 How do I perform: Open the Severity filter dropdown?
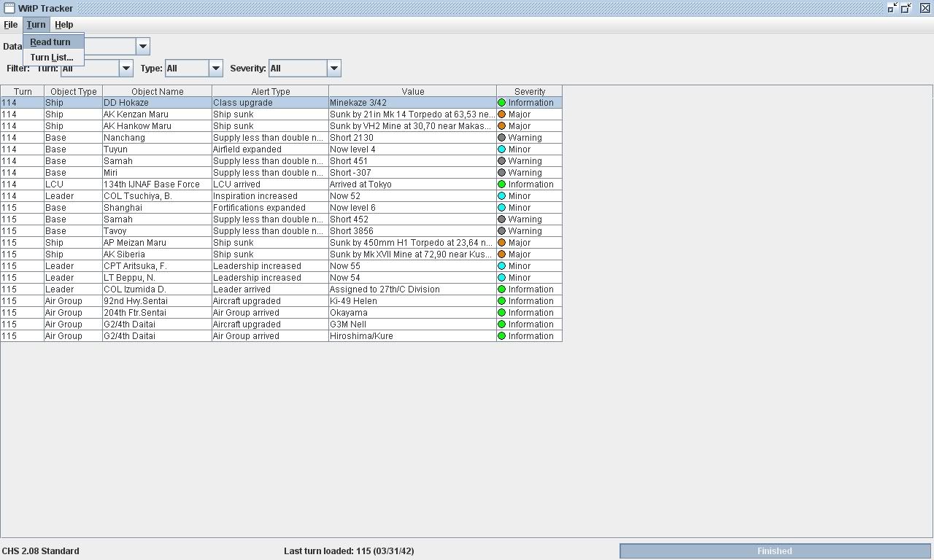(x=333, y=69)
